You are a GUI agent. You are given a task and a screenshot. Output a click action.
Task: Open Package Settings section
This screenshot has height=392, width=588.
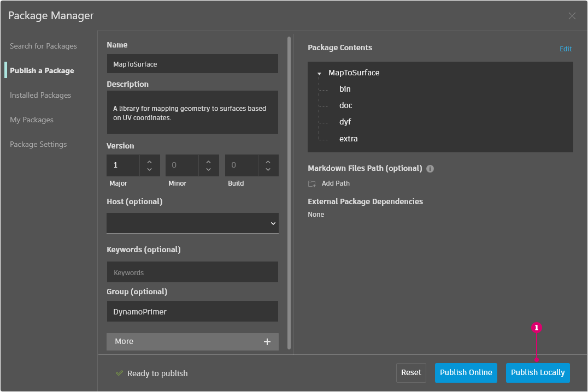point(38,145)
